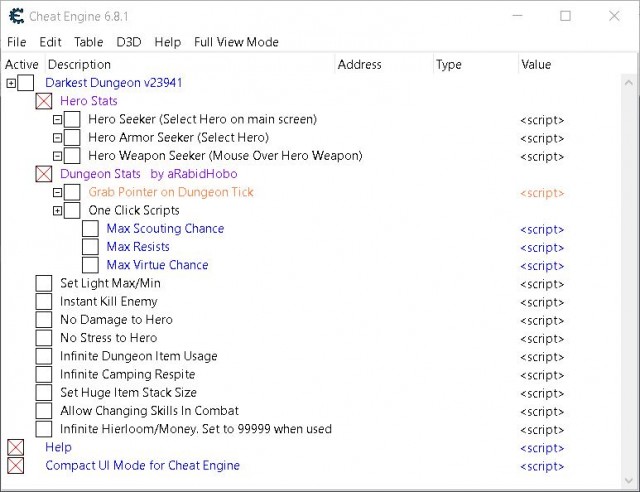Click the Value column header
640x492 pixels.
coord(536,65)
